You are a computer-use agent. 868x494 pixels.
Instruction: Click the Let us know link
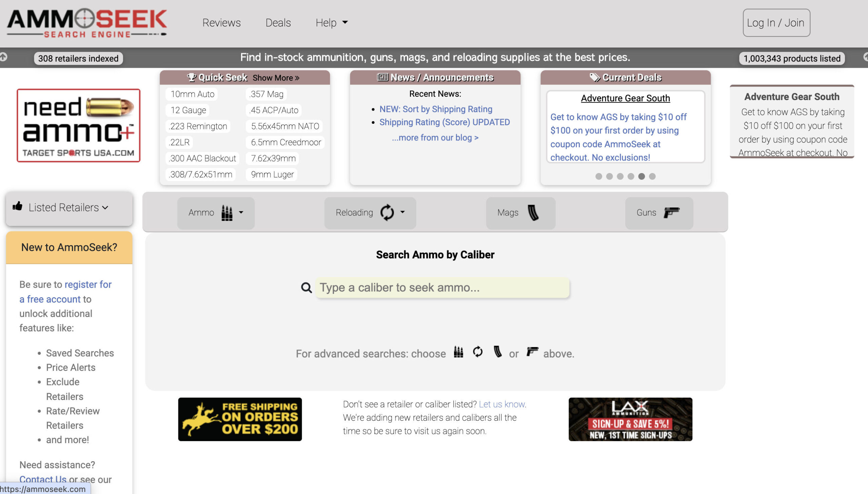(x=502, y=404)
